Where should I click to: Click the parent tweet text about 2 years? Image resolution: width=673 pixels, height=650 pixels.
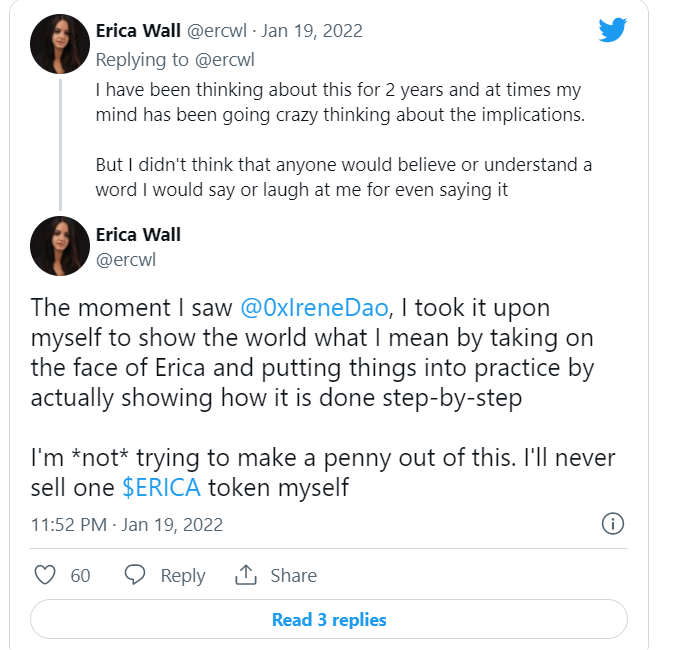click(338, 102)
